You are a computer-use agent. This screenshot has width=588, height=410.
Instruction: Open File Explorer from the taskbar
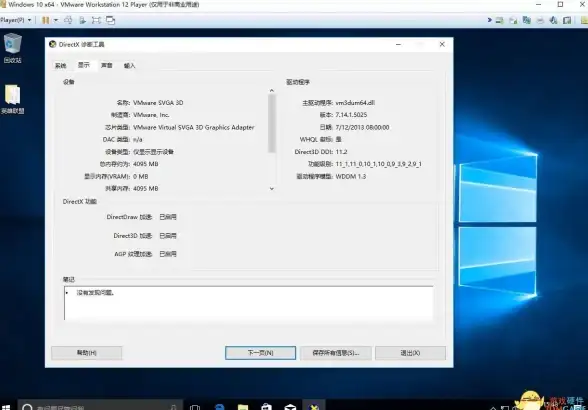click(243, 407)
